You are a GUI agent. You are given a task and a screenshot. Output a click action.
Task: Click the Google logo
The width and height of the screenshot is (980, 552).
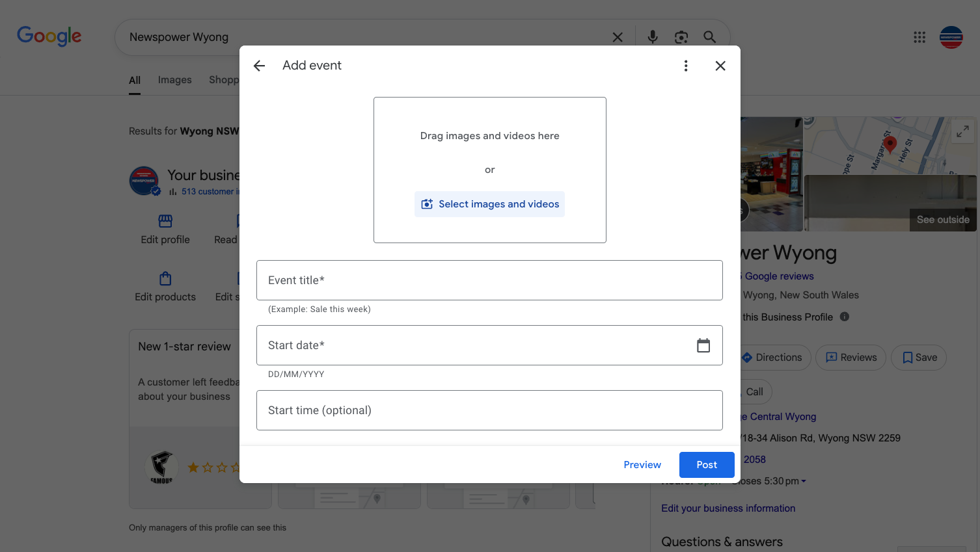(49, 36)
